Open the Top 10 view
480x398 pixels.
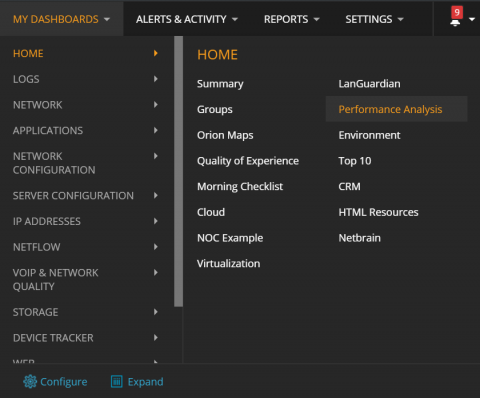[355, 161]
